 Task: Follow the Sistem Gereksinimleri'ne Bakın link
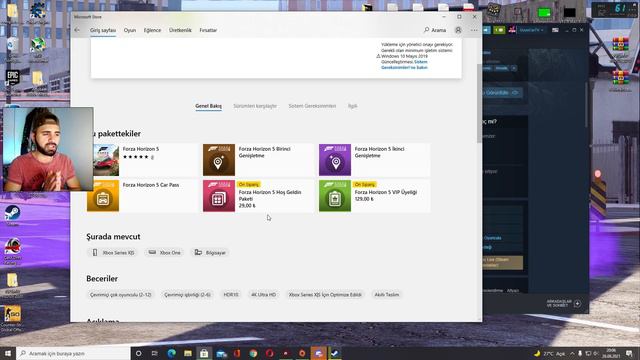[x=404, y=65]
